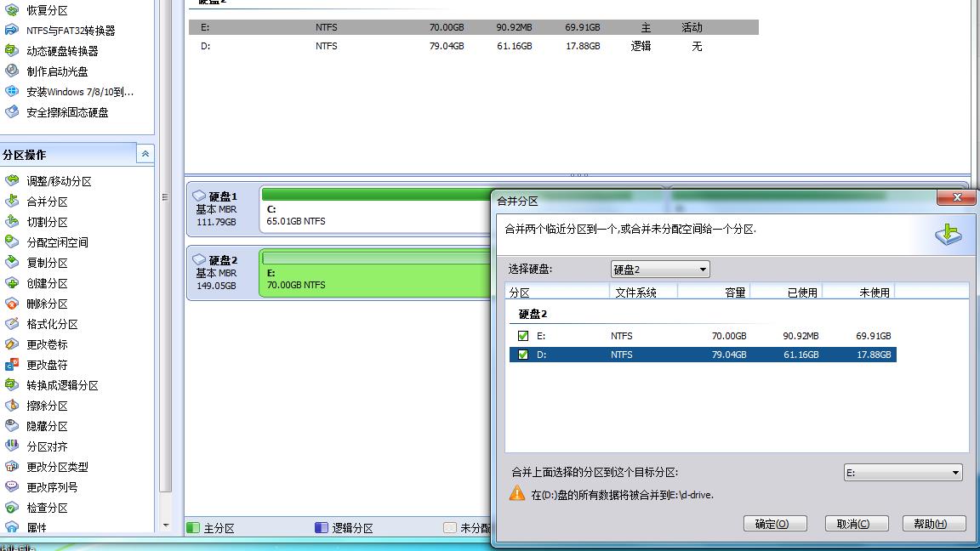Click the 调整/移动分区 icon
This screenshot has height=551, width=980.
[12, 180]
